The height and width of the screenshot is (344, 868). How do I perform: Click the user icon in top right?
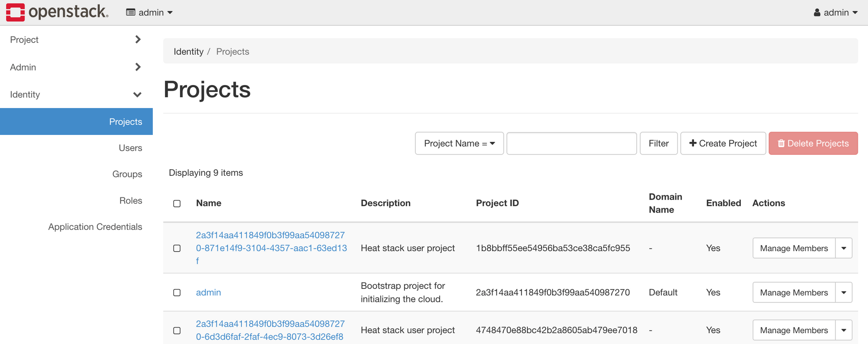(817, 13)
